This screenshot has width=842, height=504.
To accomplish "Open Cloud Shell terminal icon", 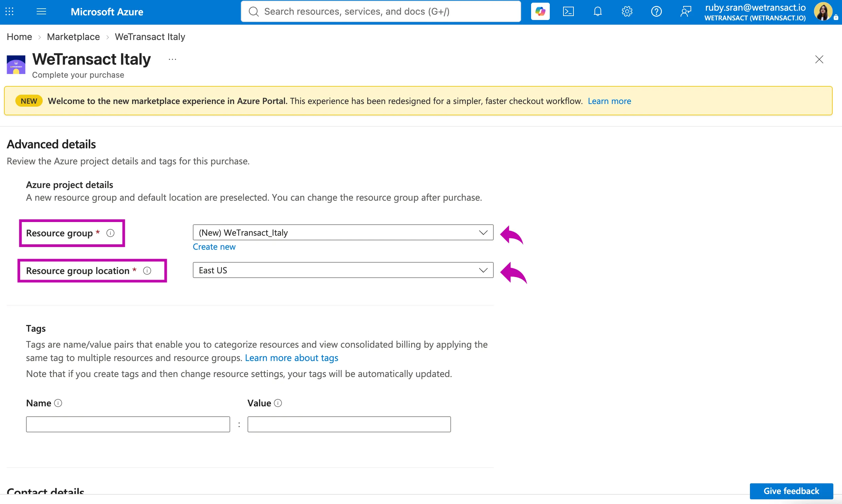I will coord(568,12).
